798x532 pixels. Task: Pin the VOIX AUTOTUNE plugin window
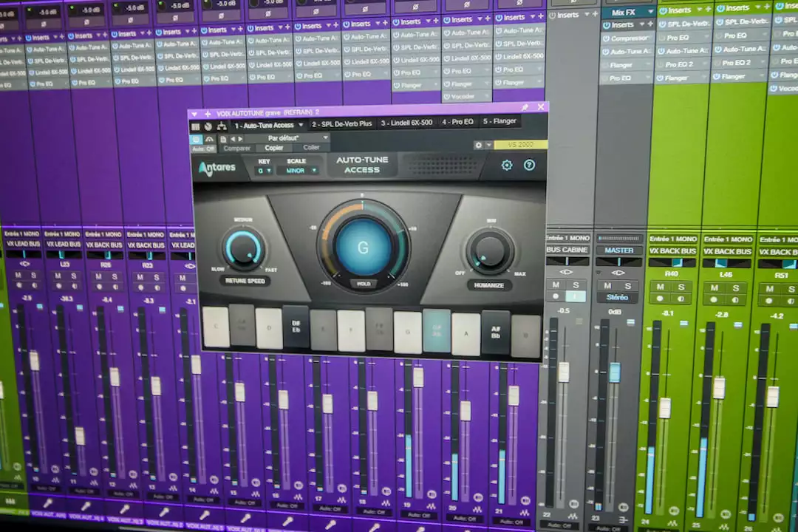(525, 107)
